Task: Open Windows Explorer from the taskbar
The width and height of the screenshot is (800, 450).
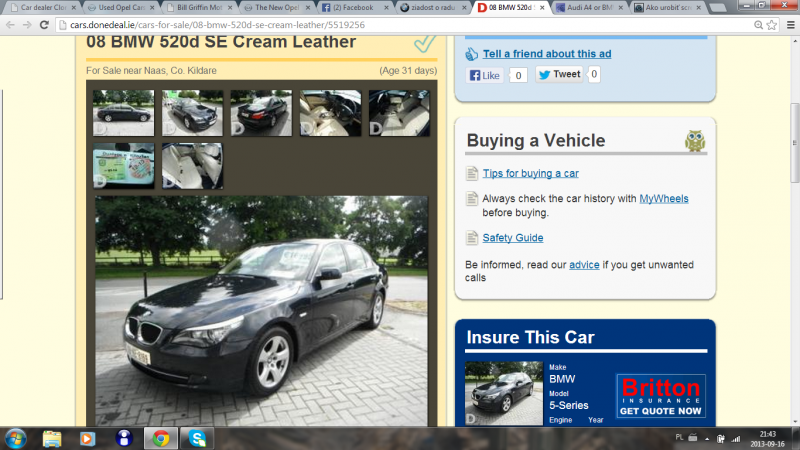Action: pyautogui.click(x=52, y=438)
